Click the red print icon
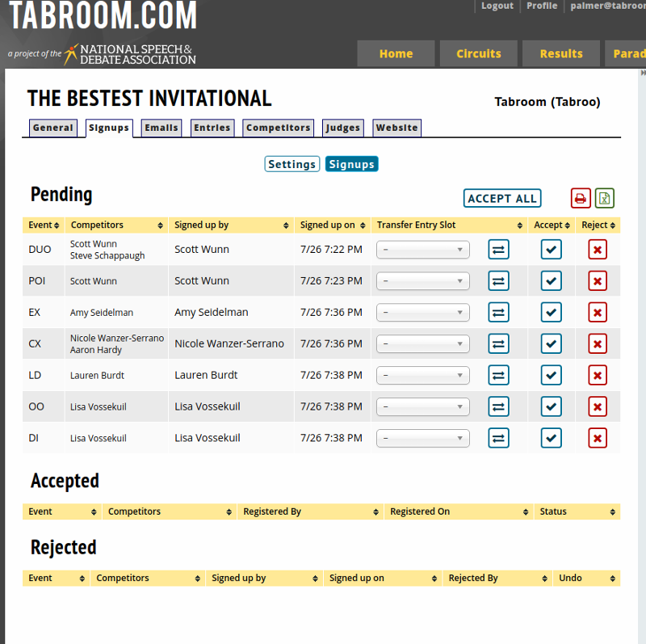This screenshot has height=644, width=646. pos(581,198)
